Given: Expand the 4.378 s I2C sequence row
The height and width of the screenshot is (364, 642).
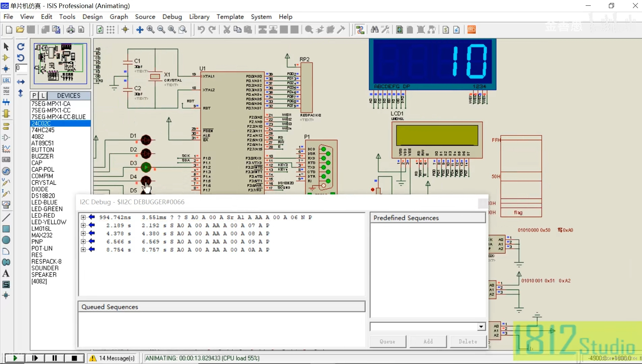Looking at the screenshot, I should click(x=83, y=234).
